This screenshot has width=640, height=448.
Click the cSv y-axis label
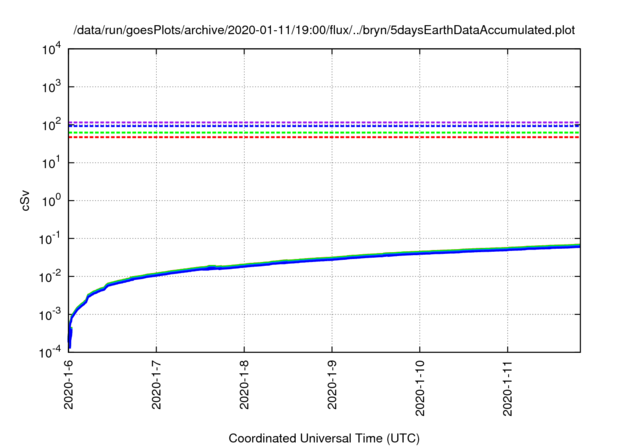point(25,200)
